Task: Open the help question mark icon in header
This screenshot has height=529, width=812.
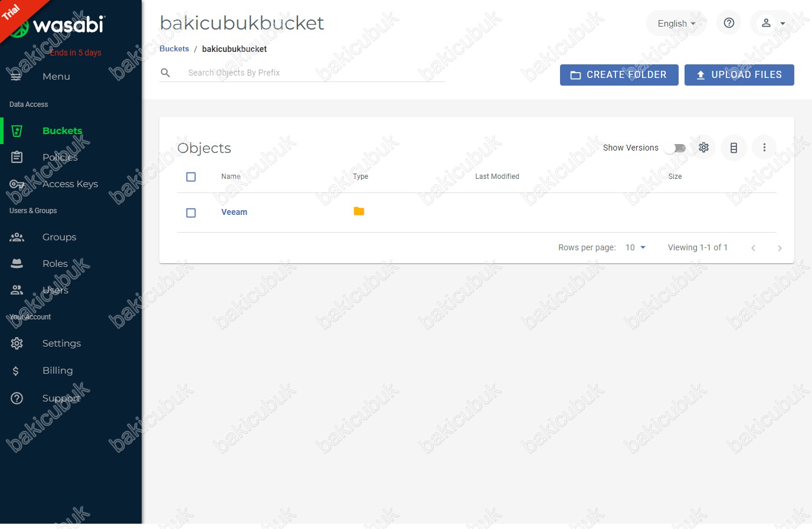Action: [x=729, y=23]
